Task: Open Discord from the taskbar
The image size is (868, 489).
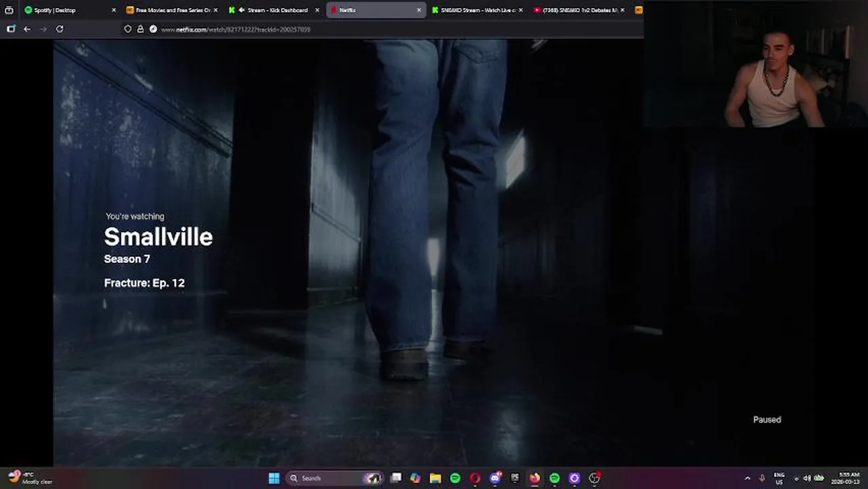Action: (495, 478)
